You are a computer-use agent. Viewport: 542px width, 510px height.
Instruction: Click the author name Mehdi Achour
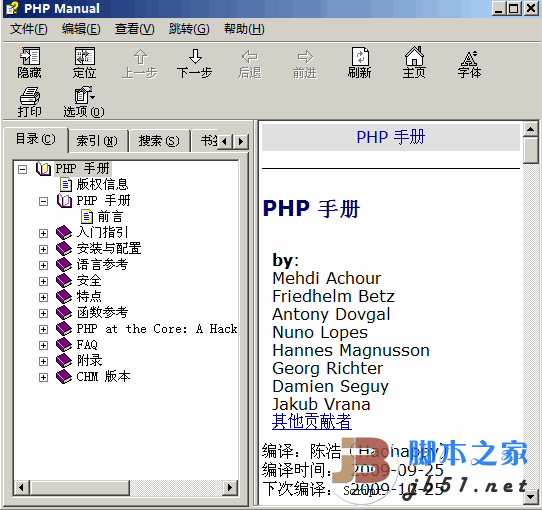tap(327, 278)
